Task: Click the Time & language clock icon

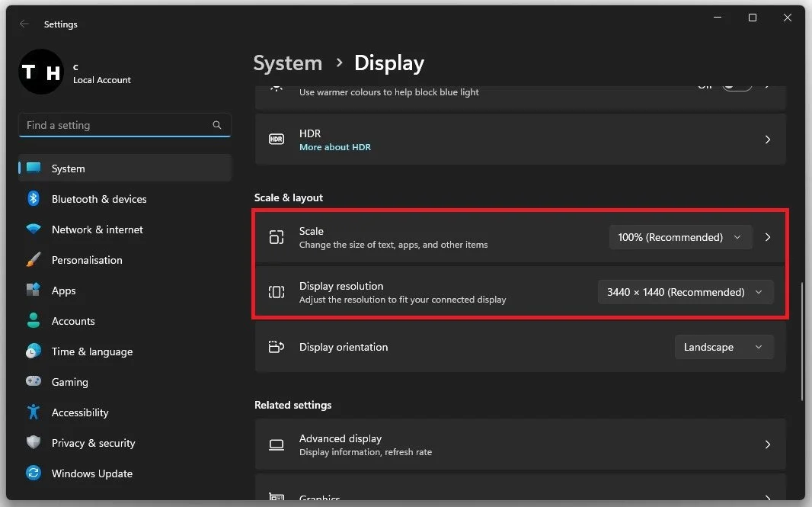Action: (34, 351)
